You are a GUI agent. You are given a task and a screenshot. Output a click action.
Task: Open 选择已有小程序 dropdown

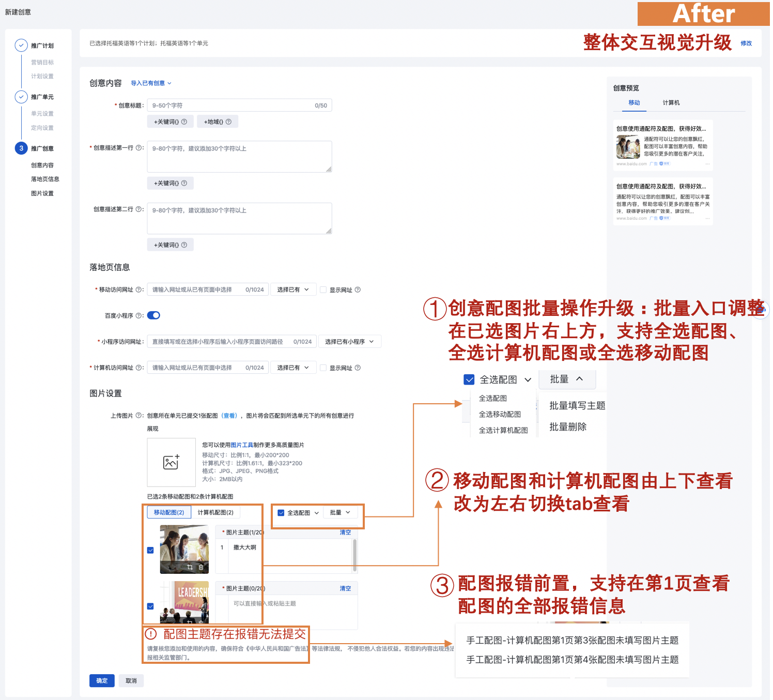[349, 342]
